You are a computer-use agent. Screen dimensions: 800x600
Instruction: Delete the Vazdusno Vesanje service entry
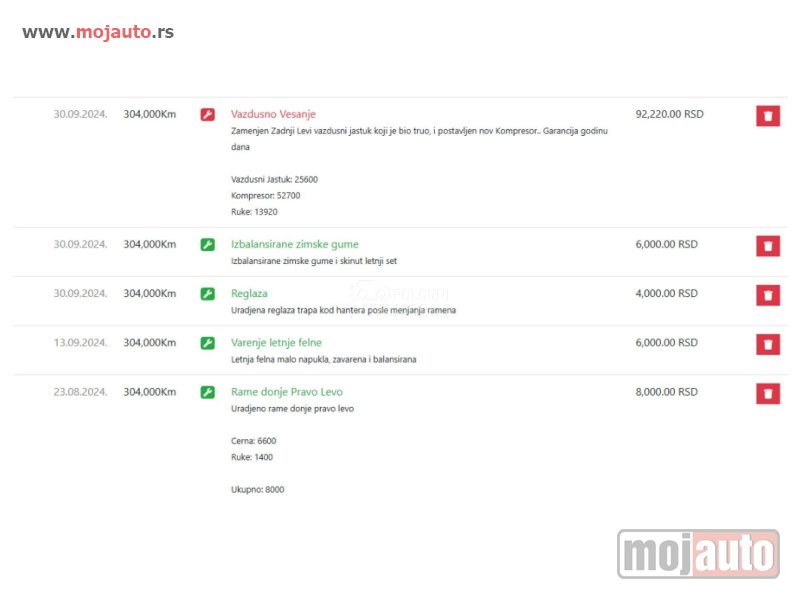pos(767,116)
